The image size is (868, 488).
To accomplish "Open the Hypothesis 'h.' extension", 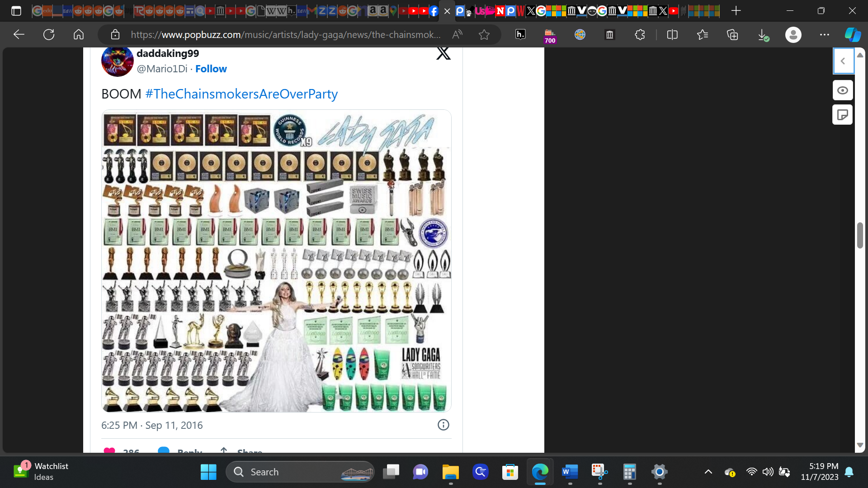I will tap(520, 34).
